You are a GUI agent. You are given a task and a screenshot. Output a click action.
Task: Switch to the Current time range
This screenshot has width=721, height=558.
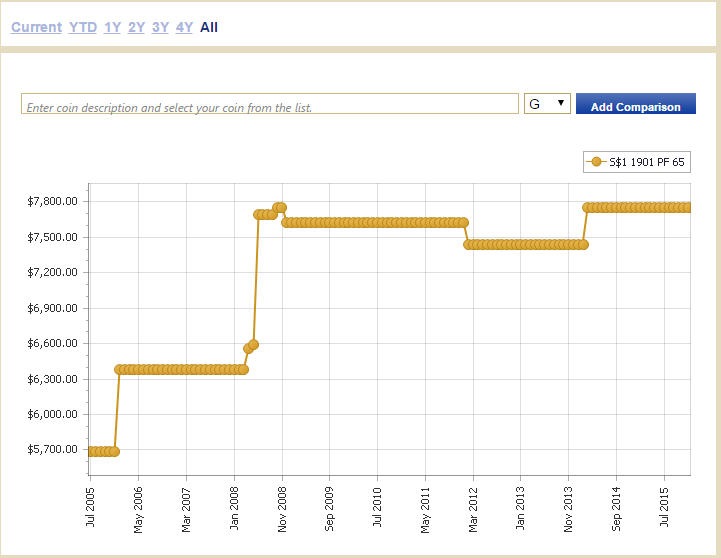(x=36, y=27)
